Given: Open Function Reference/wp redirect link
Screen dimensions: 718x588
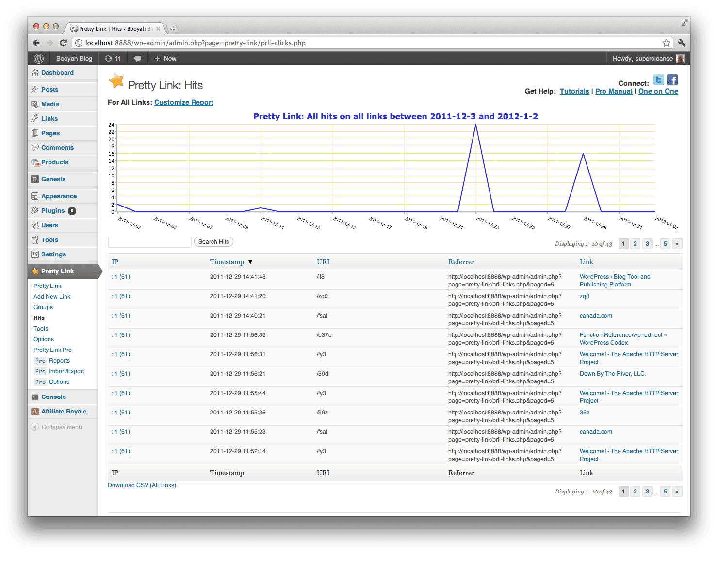Looking at the screenshot, I should [623, 339].
